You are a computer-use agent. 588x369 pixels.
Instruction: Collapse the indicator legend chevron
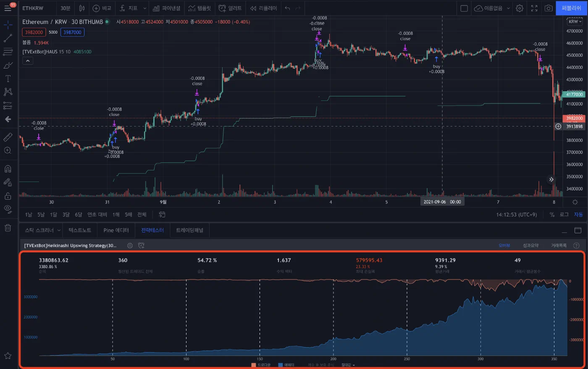(27, 61)
